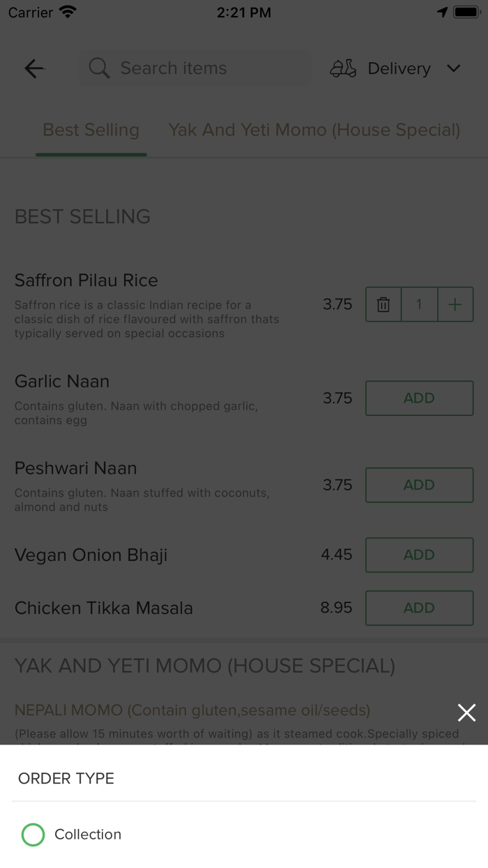Close the Order Type sheet
The height and width of the screenshot is (868, 488).
(x=466, y=712)
